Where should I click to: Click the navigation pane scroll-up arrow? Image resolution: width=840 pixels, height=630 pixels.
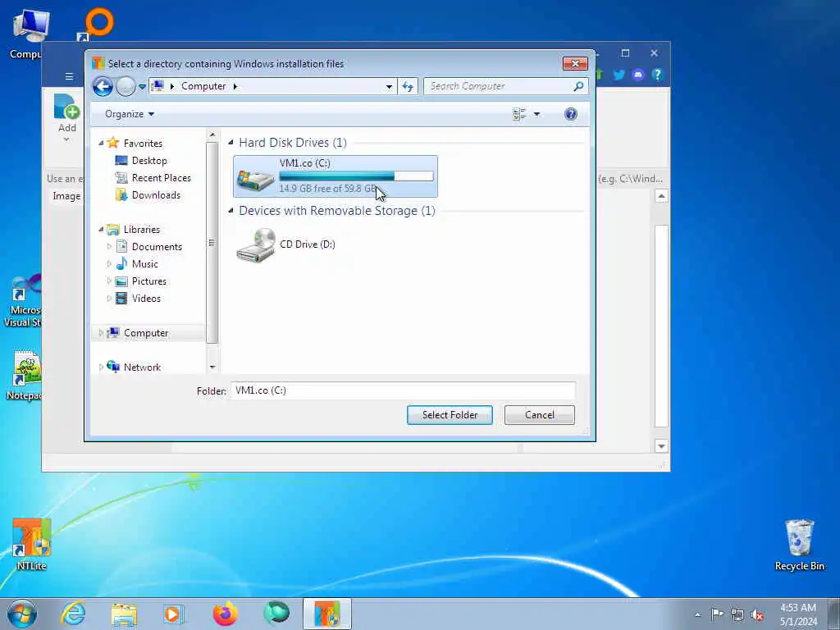pyautogui.click(x=212, y=135)
